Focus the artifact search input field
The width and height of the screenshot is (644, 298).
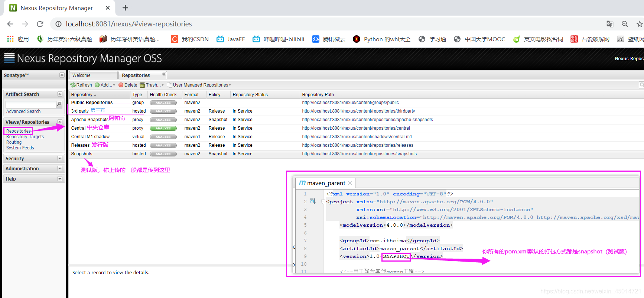[31, 105]
